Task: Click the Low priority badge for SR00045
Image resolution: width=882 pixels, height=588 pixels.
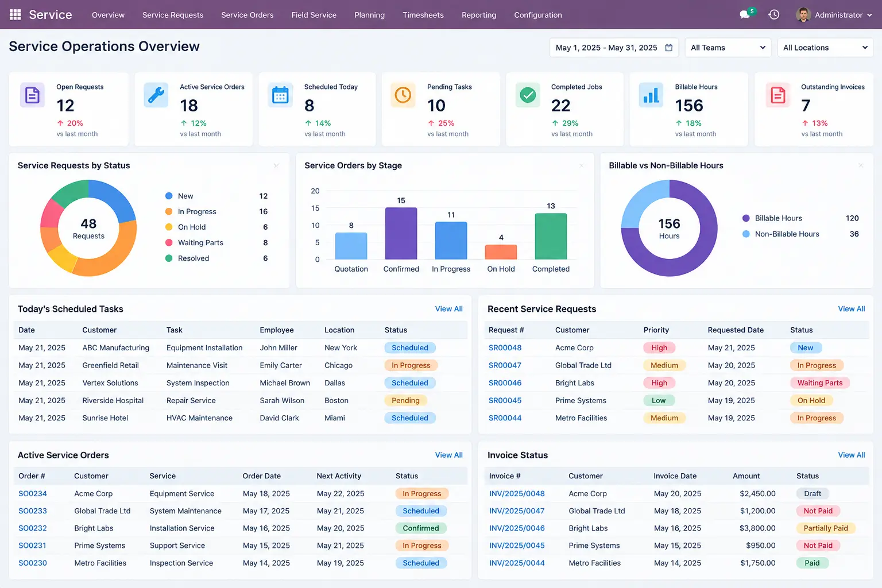Action: tap(659, 401)
